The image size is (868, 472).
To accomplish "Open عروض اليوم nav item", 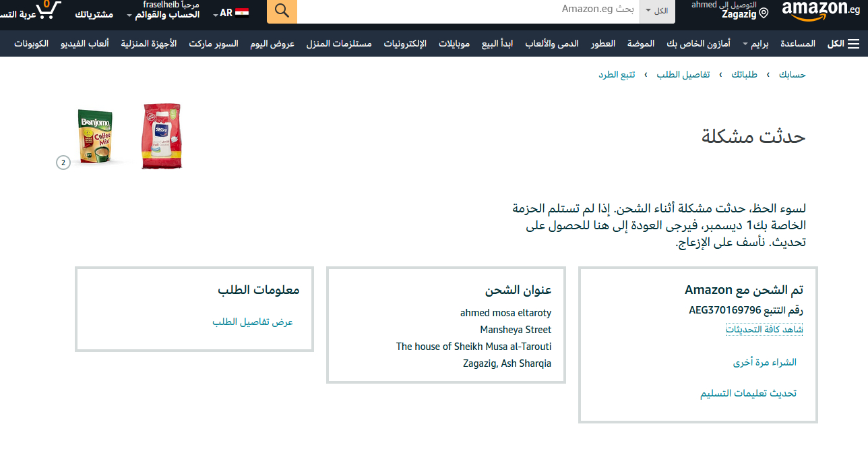I will [x=272, y=44].
